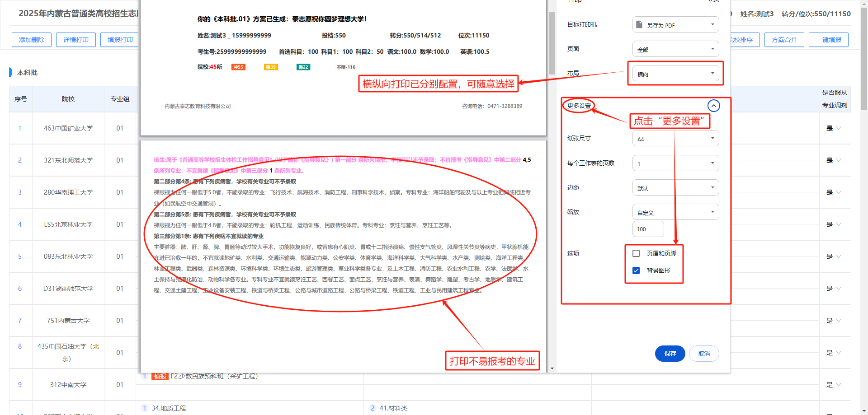This screenshot has height=415, width=868.
Task: Click the 详情打印 button
Action: click(76, 40)
